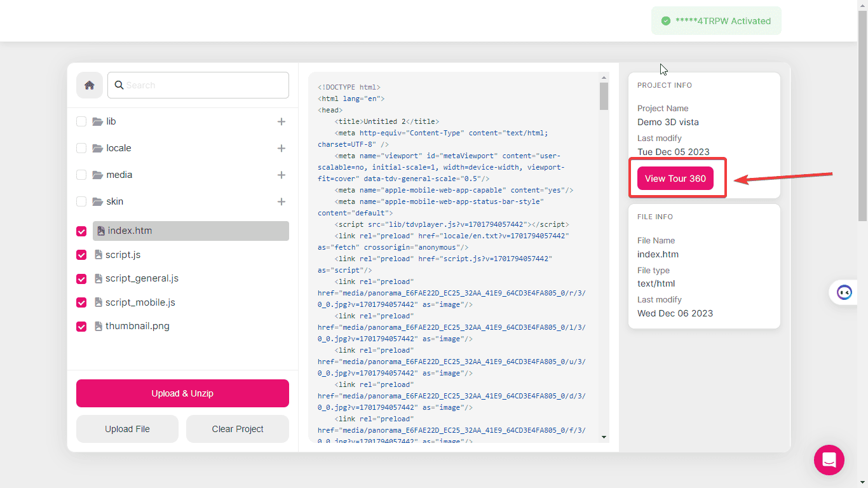Click the Clear Project button
The width and height of the screenshot is (868, 488).
[238, 429]
